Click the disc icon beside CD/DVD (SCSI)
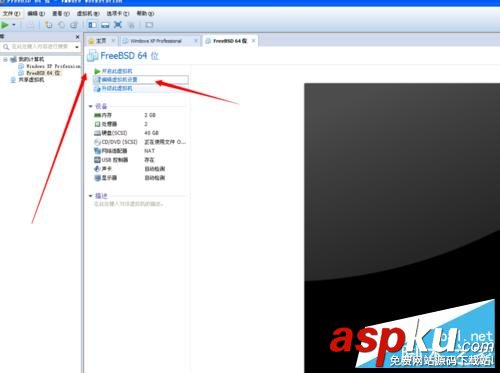500x373 pixels. (97, 142)
